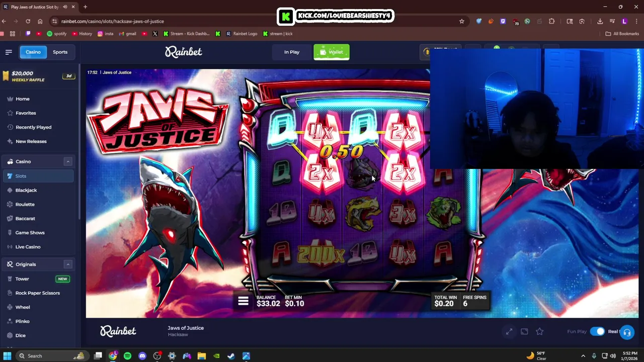Open spotify bookmark
Screen dimensions: 644x362
(x=56, y=34)
